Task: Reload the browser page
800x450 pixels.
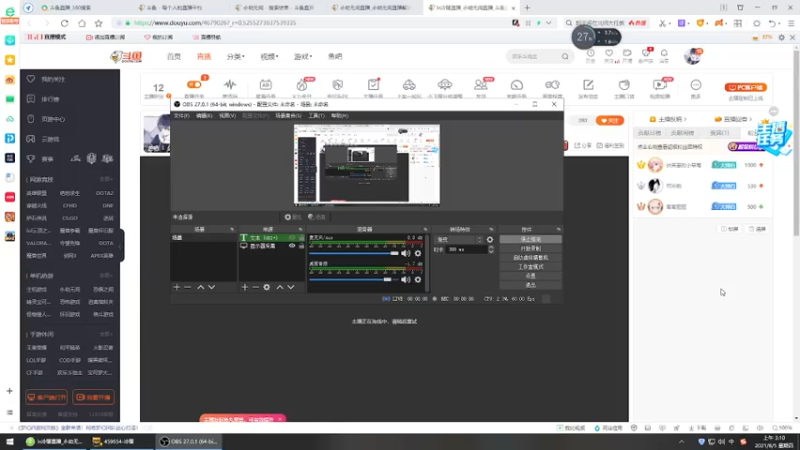Action: [64, 23]
